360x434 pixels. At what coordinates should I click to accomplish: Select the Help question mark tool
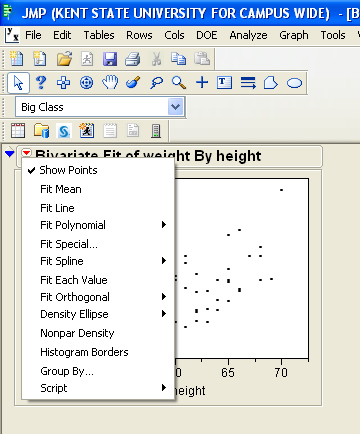tap(41, 82)
